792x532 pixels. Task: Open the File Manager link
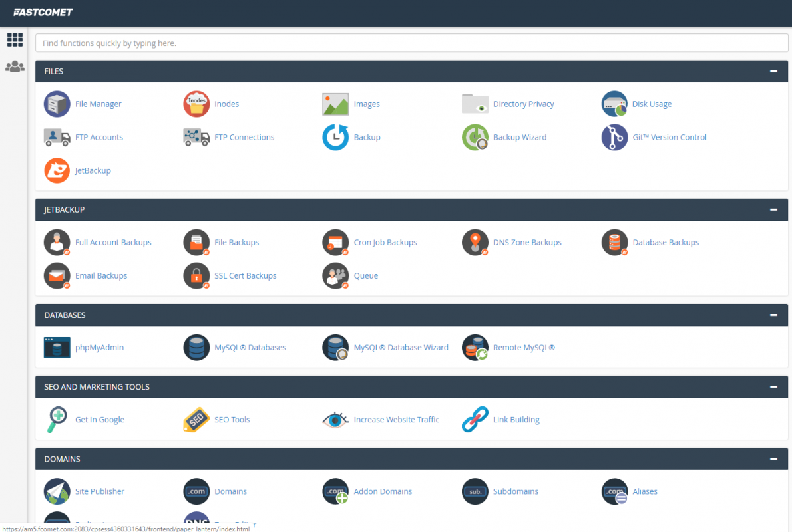pos(98,104)
